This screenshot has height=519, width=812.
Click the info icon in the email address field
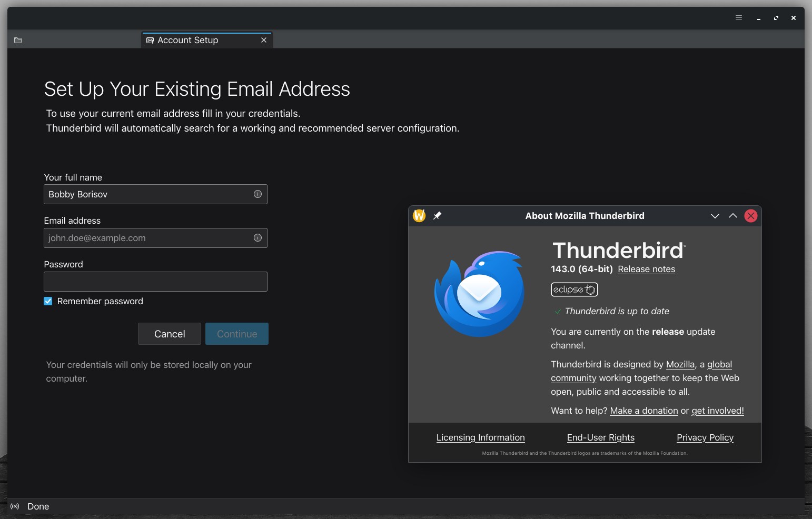click(258, 238)
